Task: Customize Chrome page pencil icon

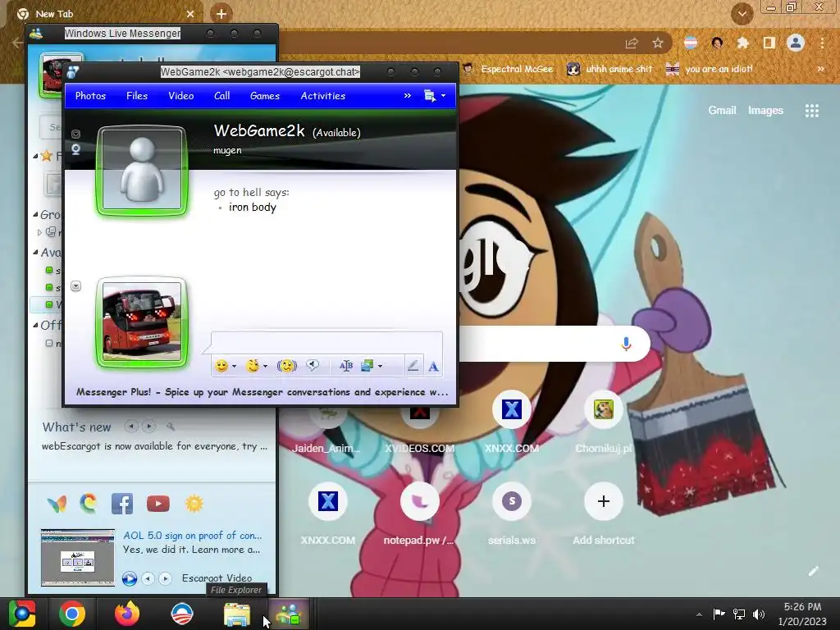Action: tap(813, 571)
